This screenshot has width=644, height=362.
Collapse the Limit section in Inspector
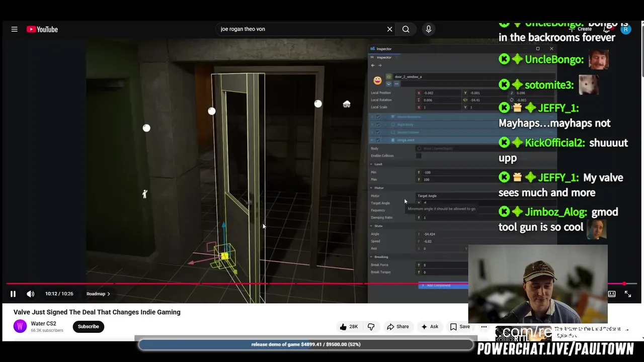pos(372,164)
